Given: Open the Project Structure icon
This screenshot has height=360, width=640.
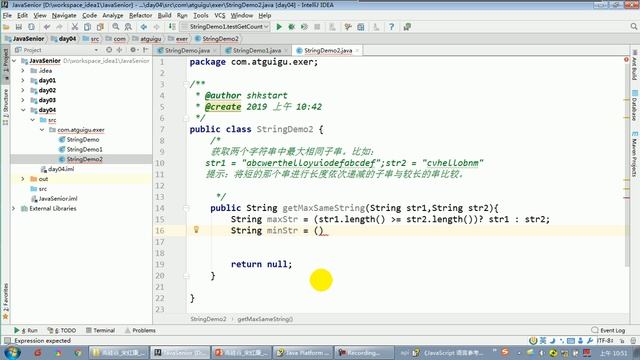Looking at the screenshot, I should (361, 27).
